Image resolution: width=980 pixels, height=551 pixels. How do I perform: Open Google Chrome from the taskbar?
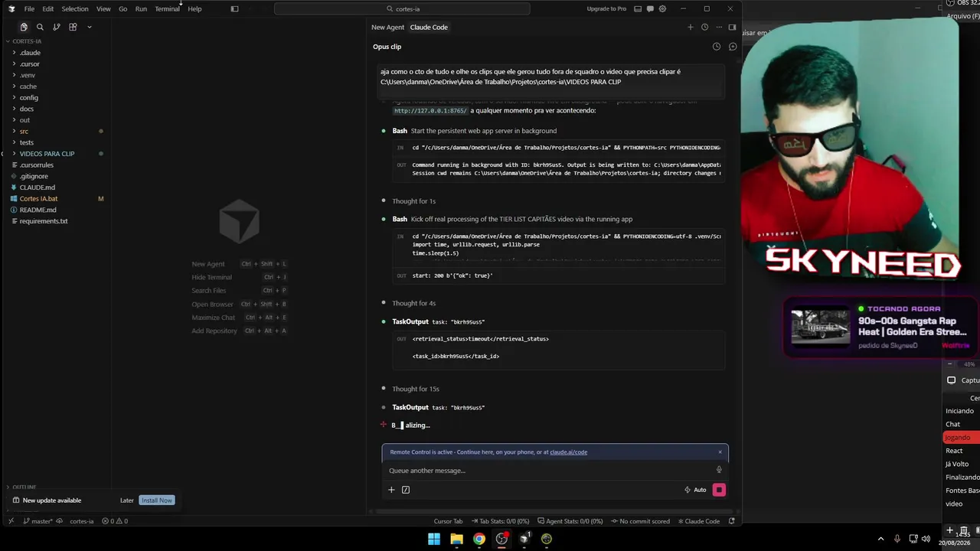[x=479, y=539]
